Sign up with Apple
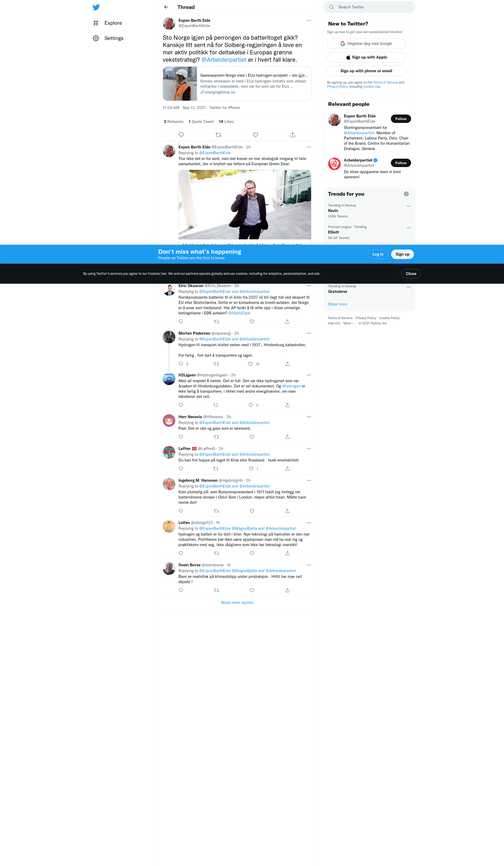The width and height of the screenshot is (504, 866). [x=366, y=57]
